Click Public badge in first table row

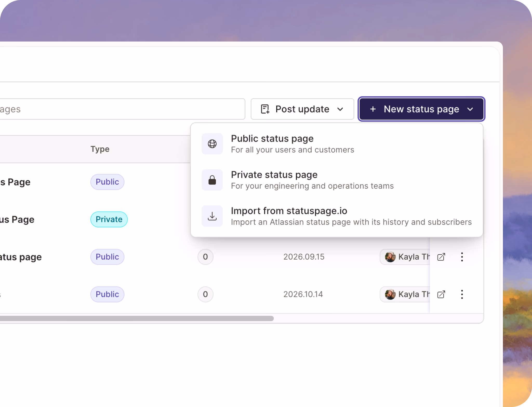pyautogui.click(x=107, y=182)
